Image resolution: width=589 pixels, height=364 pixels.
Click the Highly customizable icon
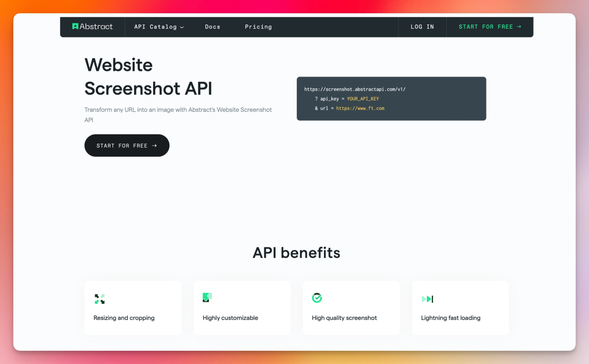click(207, 297)
